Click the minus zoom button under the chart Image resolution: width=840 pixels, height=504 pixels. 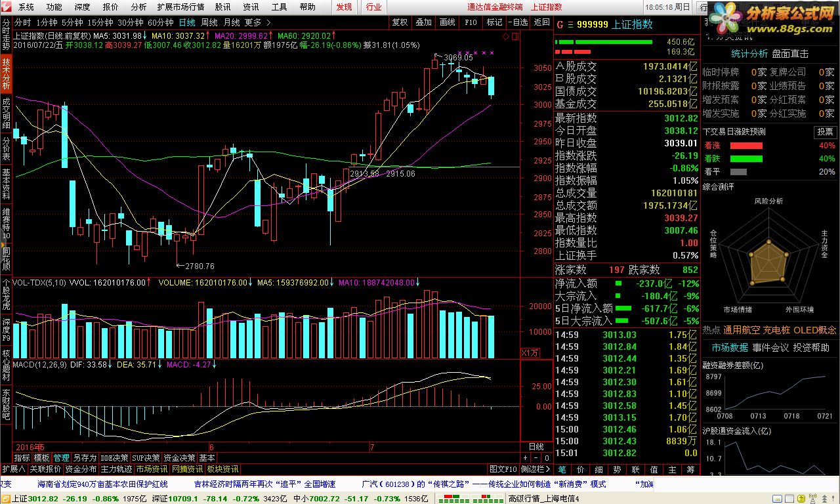tap(536, 457)
